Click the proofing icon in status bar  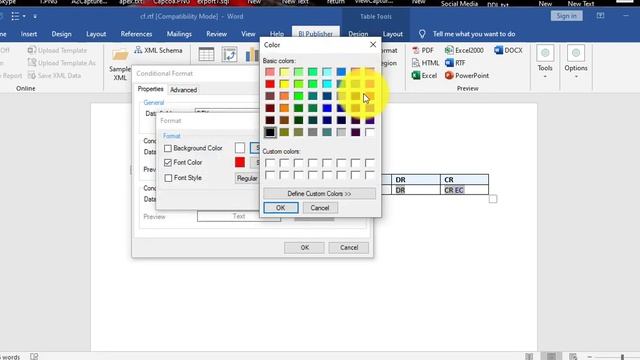click(34, 356)
